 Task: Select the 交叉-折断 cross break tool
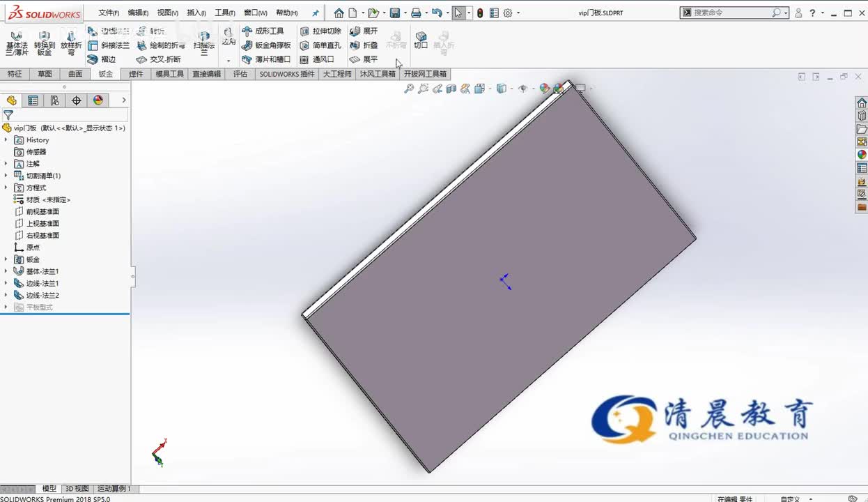[159, 59]
